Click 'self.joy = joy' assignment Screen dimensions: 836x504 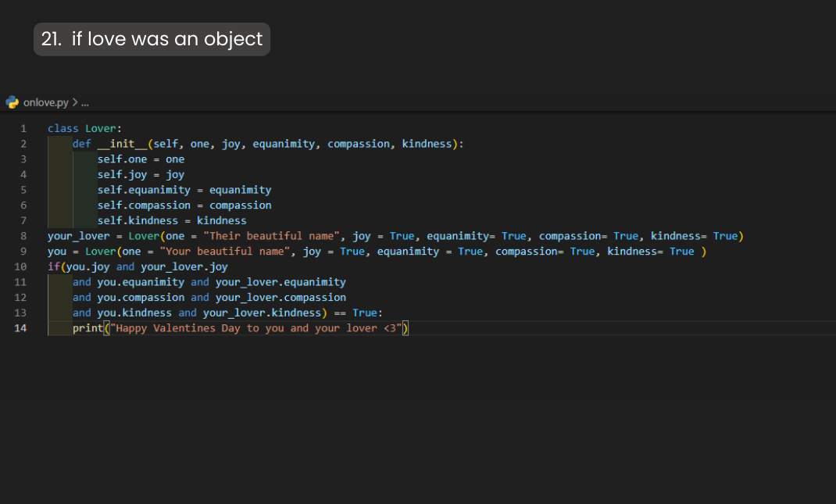pos(141,175)
